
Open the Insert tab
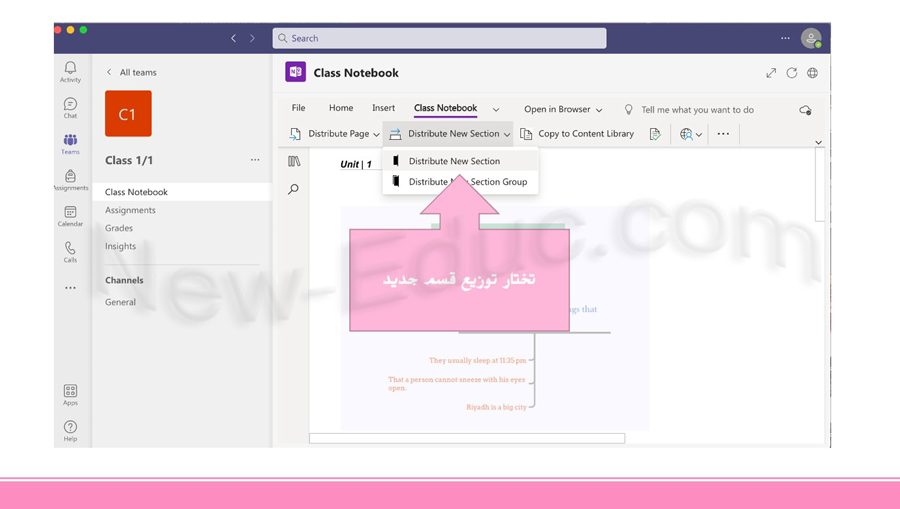[x=383, y=108]
